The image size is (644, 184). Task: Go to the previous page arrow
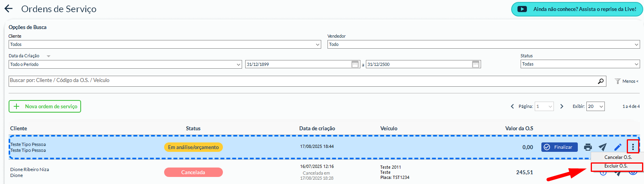coord(512,106)
